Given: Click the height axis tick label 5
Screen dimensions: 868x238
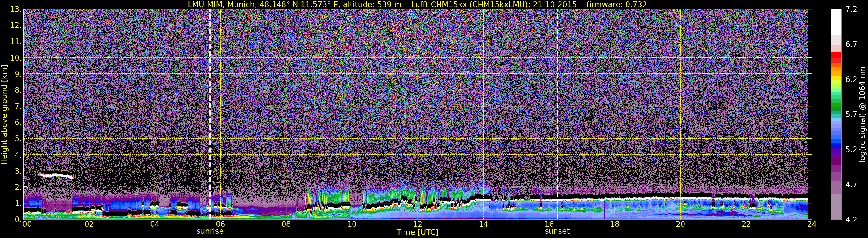Looking at the screenshot, I should [18, 139].
